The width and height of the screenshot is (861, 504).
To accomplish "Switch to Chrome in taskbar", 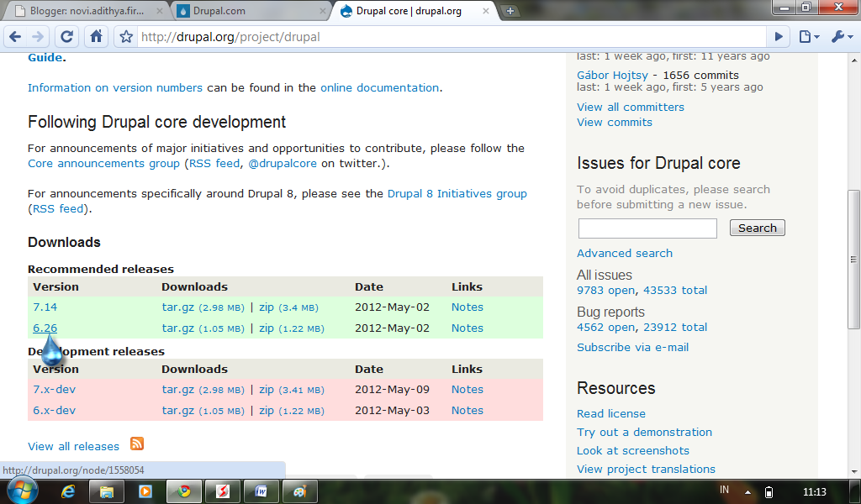I will pos(184,491).
